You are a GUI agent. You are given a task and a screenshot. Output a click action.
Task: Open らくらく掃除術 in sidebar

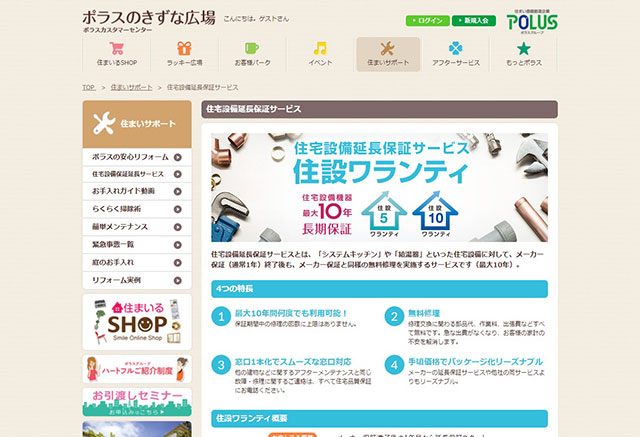click(x=137, y=209)
